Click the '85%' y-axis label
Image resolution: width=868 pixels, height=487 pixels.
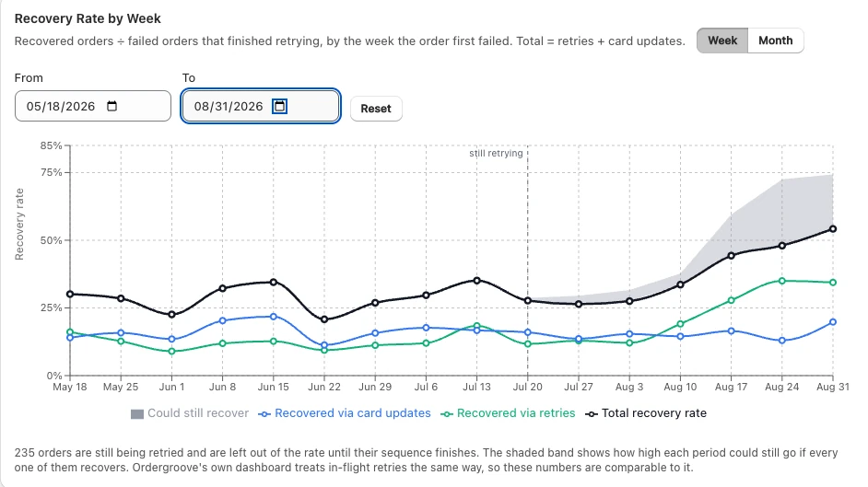(x=51, y=145)
